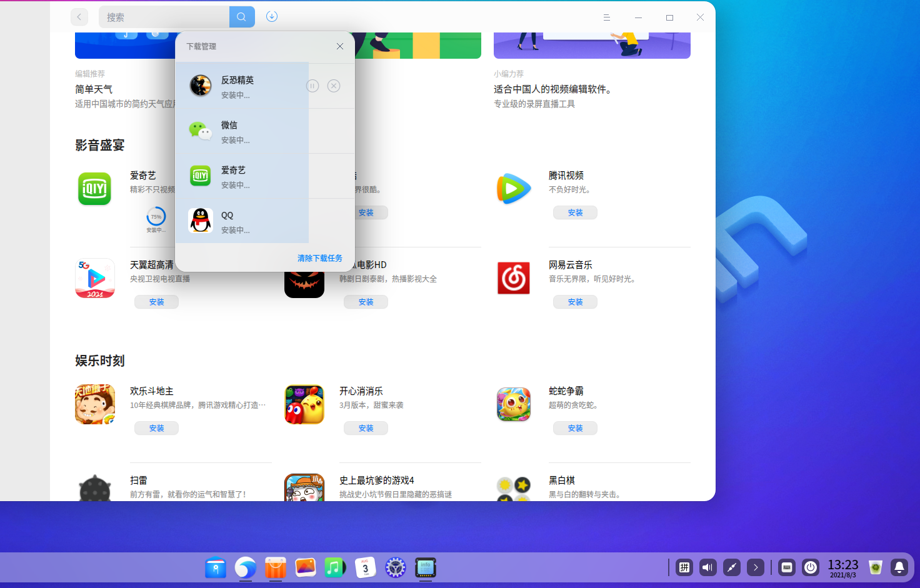This screenshot has width=920, height=588.
Task: Click the 欢乐斗地主 app name
Action: pyautogui.click(x=152, y=391)
